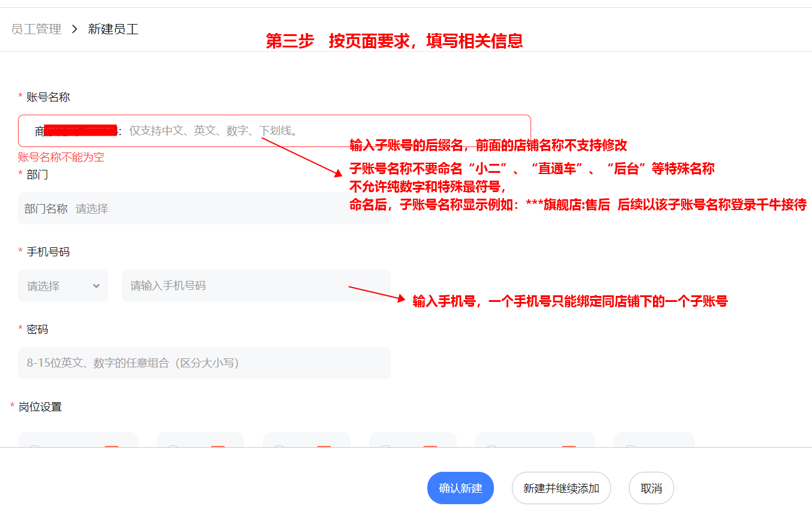Click the 岗位设置 section label

tap(40, 406)
